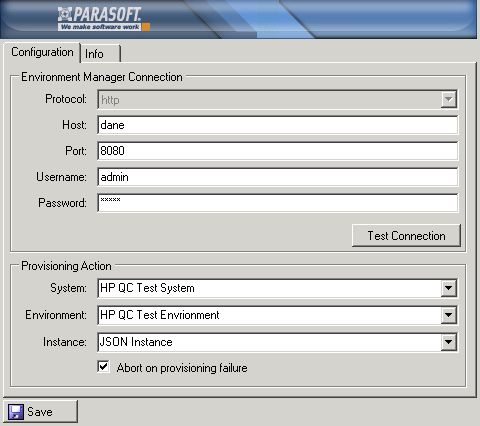This screenshot has height=426, width=480.
Task: Click the System: label
Action: (68, 288)
